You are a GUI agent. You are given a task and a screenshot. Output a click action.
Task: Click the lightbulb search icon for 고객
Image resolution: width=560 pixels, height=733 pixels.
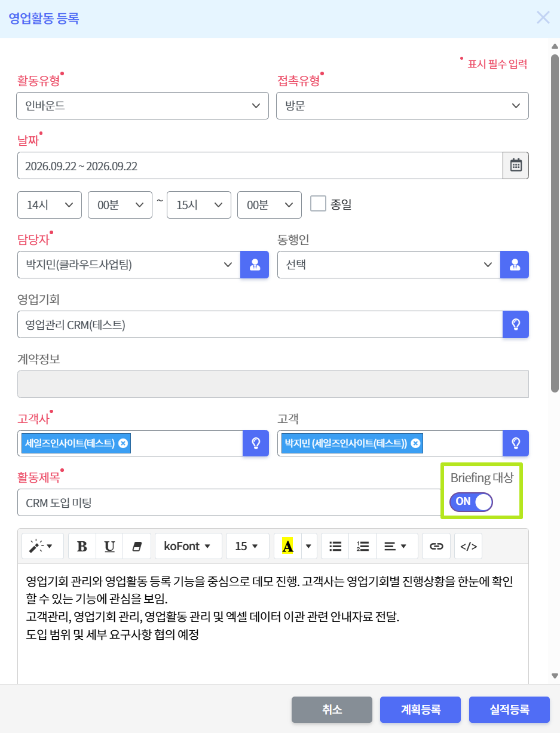pyautogui.click(x=516, y=443)
